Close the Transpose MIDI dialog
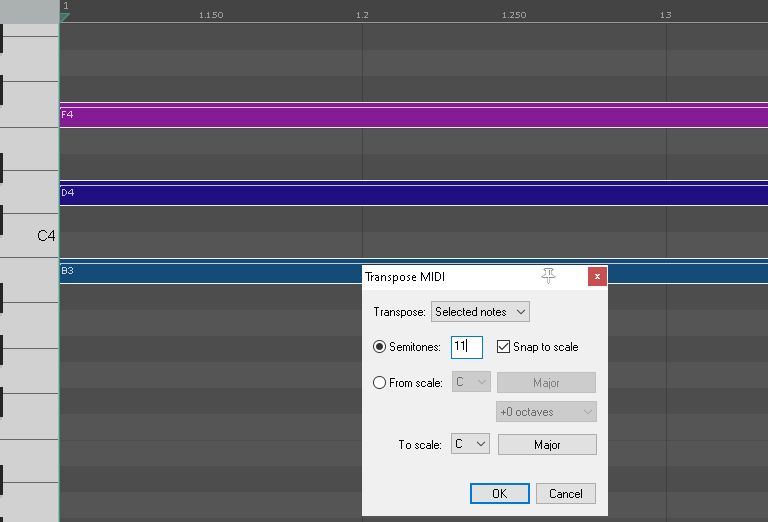Viewport: 768px width, 522px height. [x=597, y=277]
